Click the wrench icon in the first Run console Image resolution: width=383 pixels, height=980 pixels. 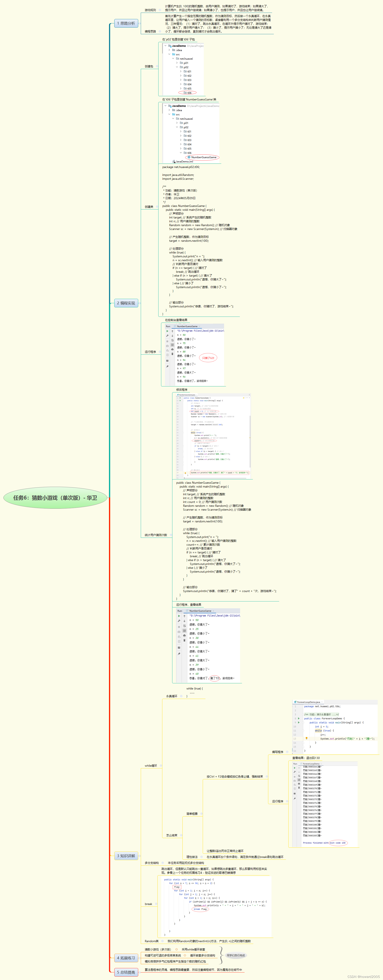tap(167, 336)
